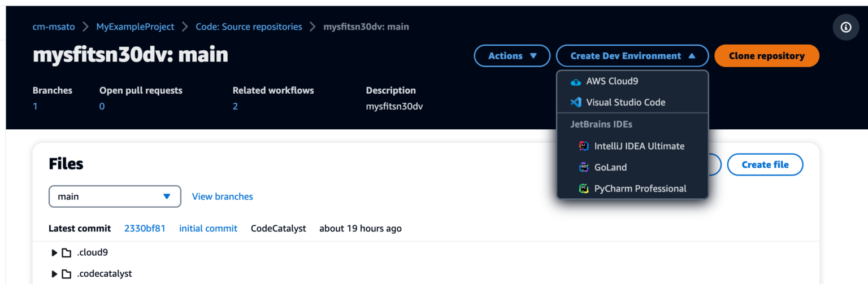Choose Visual Studio Code menu item
Screen dimensions: 868x284
tap(632, 102)
